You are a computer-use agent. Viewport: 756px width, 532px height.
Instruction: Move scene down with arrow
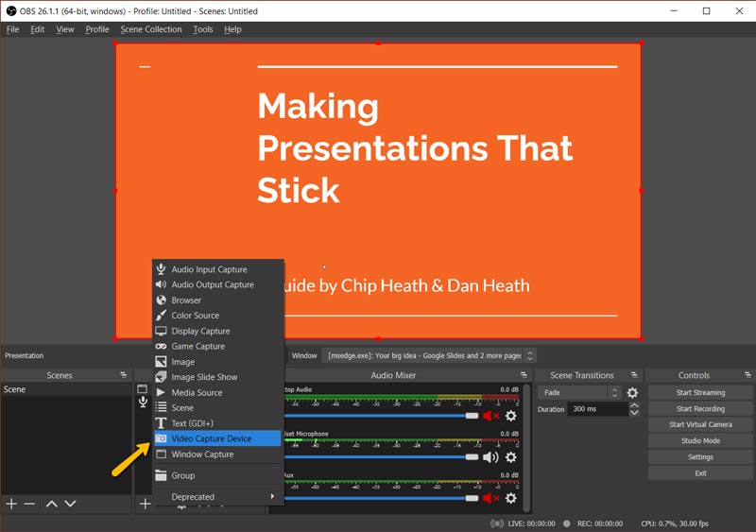pos(70,504)
